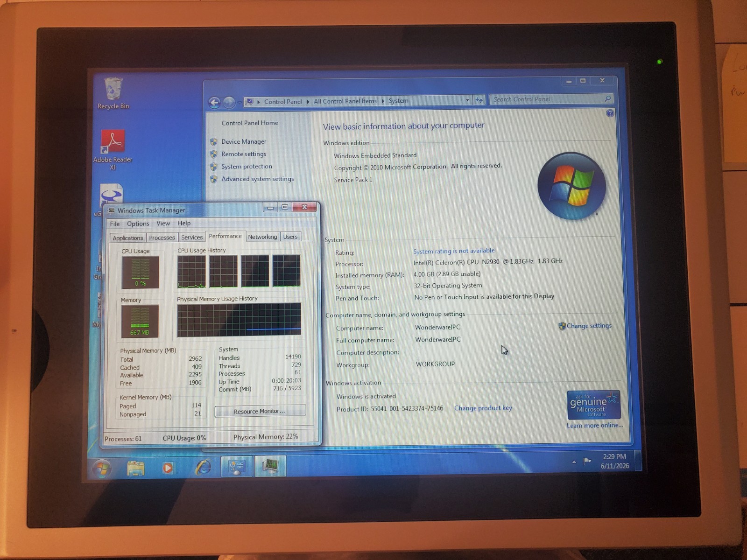747x560 pixels.
Task: Open Internet Explorer from the taskbar
Action: [x=203, y=467]
